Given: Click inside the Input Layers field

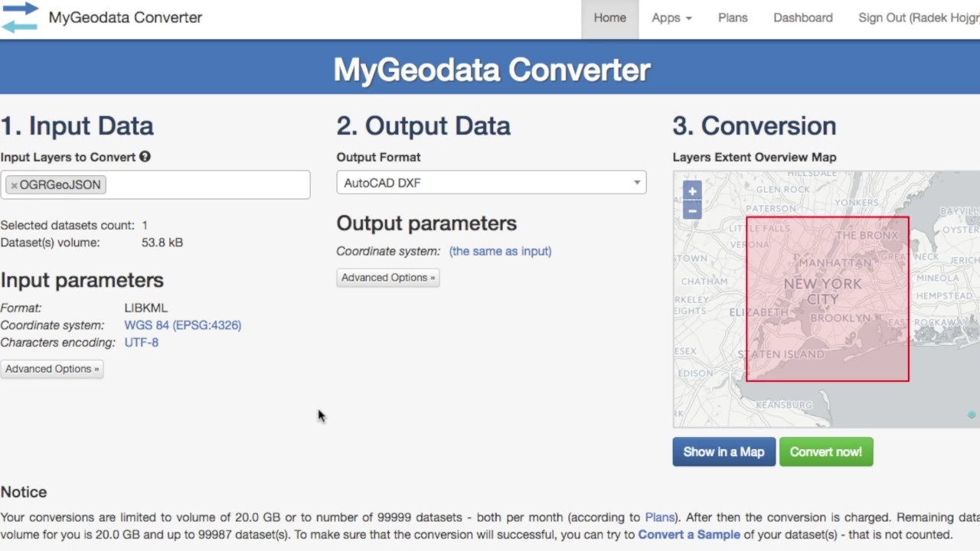Looking at the screenshot, I should coord(207,185).
